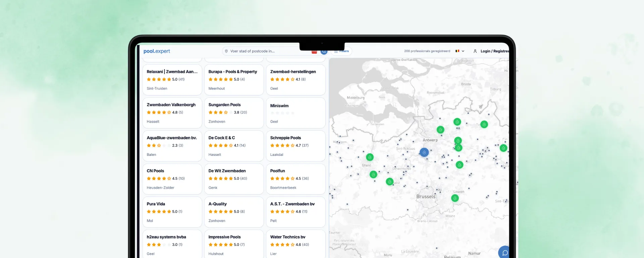The height and width of the screenshot is (258, 644).
Task: Open the De Cock E & C listing
Action: click(x=234, y=146)
